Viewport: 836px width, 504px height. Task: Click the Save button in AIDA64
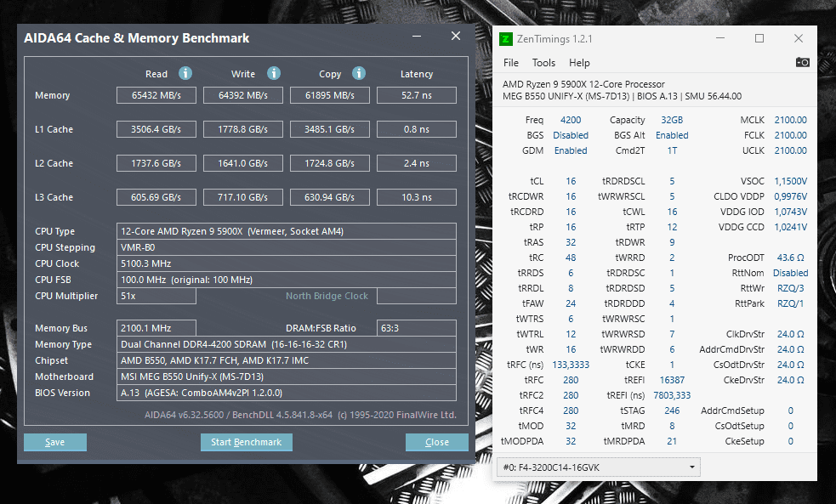click(55, 442)
